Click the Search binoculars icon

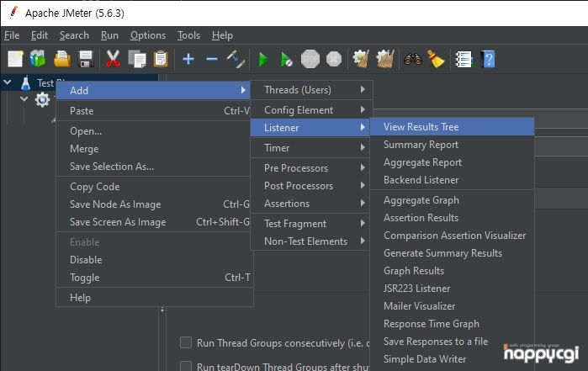point(413,59)
